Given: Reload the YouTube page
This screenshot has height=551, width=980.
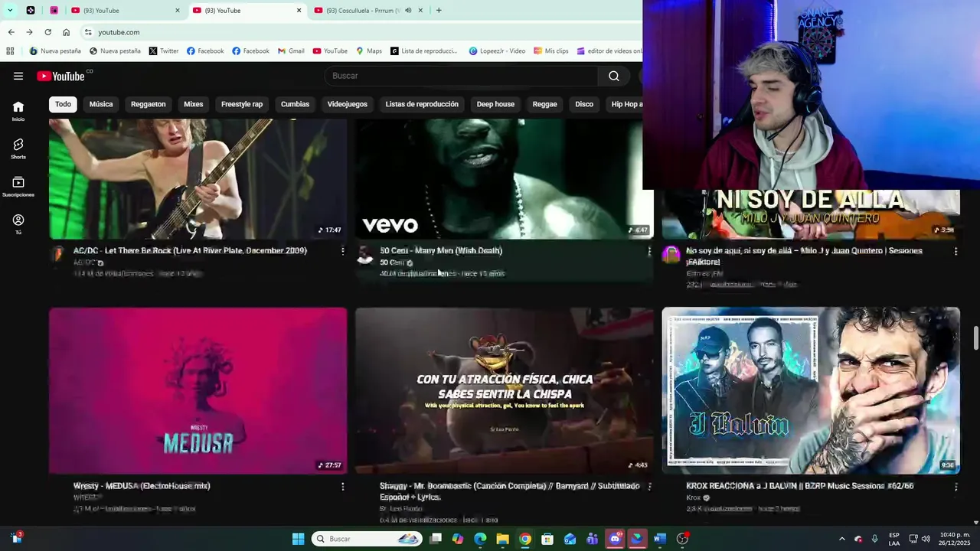Looking at the screenshot, I should 47,32.
